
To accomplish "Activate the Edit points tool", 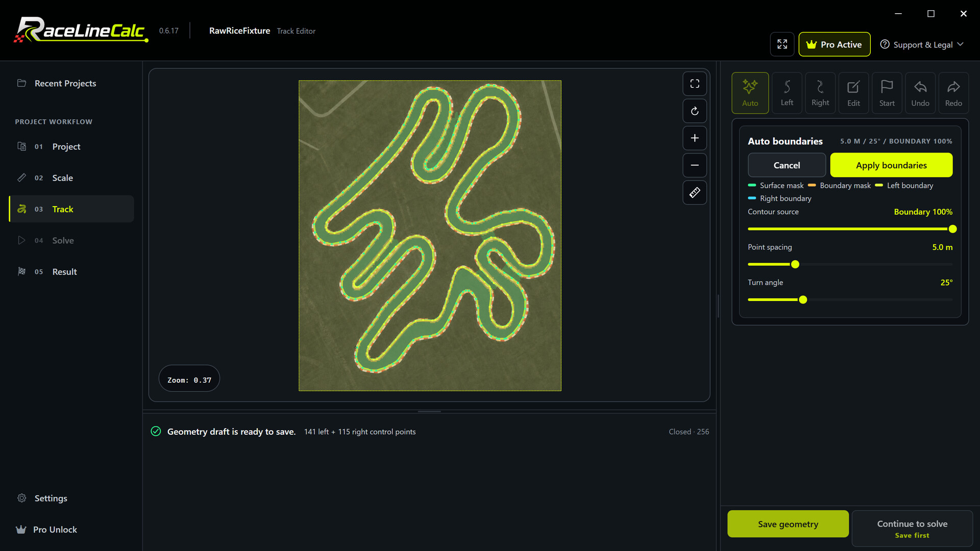I will pos(853,93).
